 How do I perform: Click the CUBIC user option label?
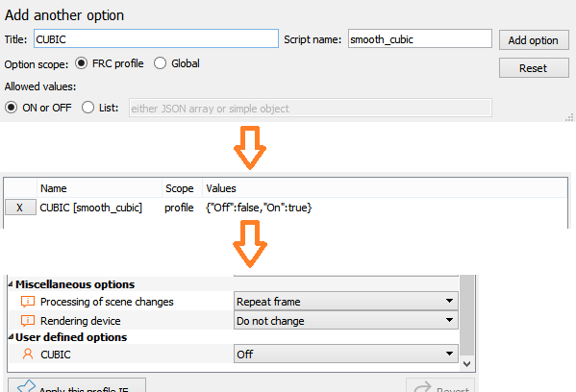56,355
